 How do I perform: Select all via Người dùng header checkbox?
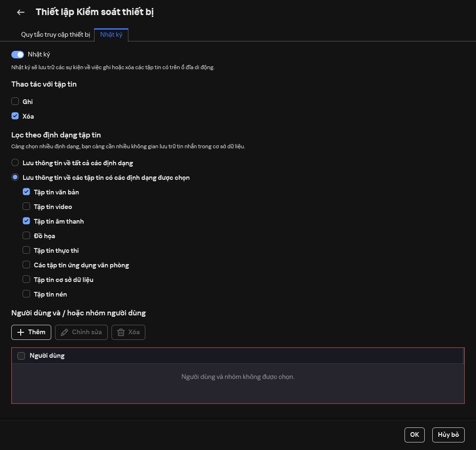click(x=21, y=356)
